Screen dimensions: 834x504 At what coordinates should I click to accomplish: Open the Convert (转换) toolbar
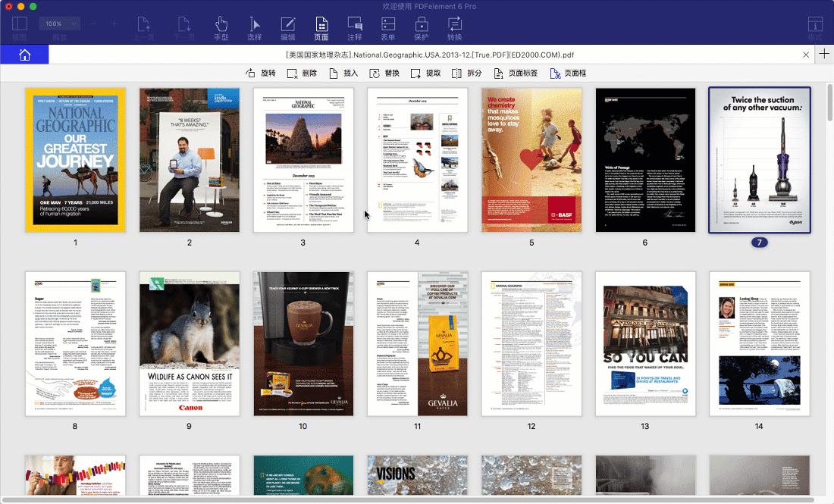click(x=455, y=29)
